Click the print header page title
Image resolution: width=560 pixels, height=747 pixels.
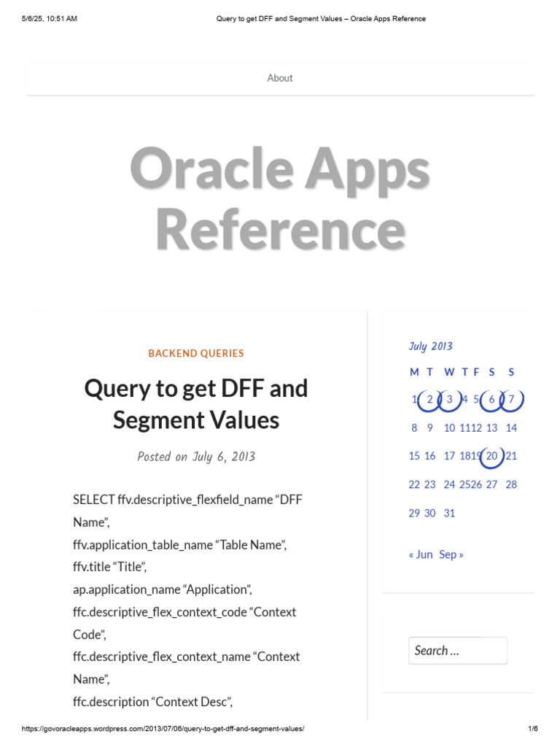[321, 18]
